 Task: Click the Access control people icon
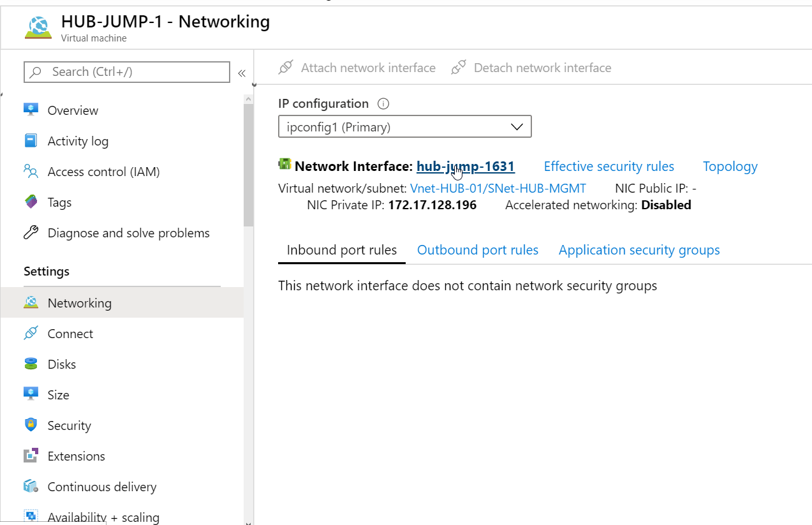point(31,171)
